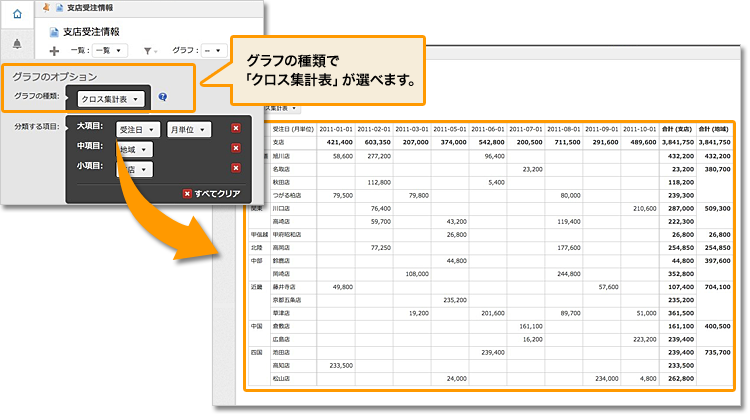Open the 地域 dropdown for 中項目
750x420 pixels.
pos(134,149)
